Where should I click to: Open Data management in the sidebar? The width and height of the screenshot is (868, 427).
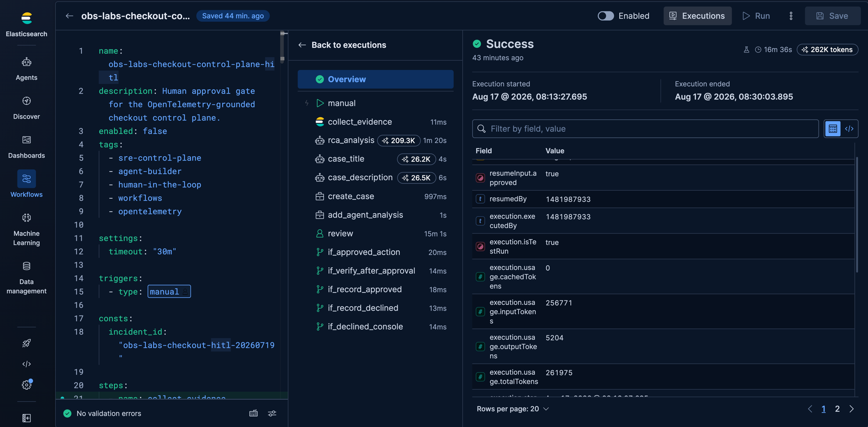26,278
